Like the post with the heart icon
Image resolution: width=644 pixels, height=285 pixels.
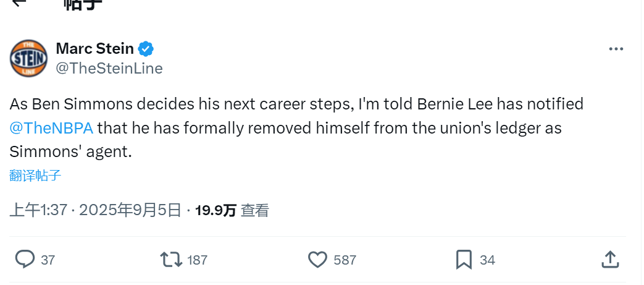tap(317, 259)
